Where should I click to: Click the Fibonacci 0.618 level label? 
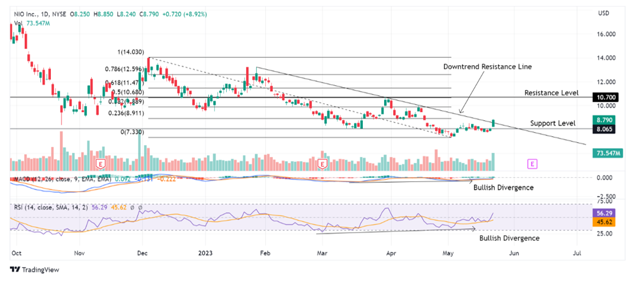point(124,83)
